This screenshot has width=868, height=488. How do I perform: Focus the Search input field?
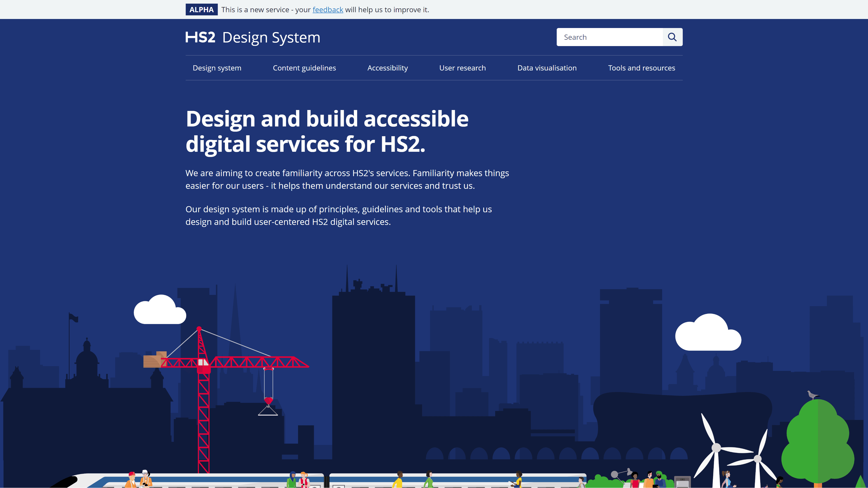pos(610,37)
